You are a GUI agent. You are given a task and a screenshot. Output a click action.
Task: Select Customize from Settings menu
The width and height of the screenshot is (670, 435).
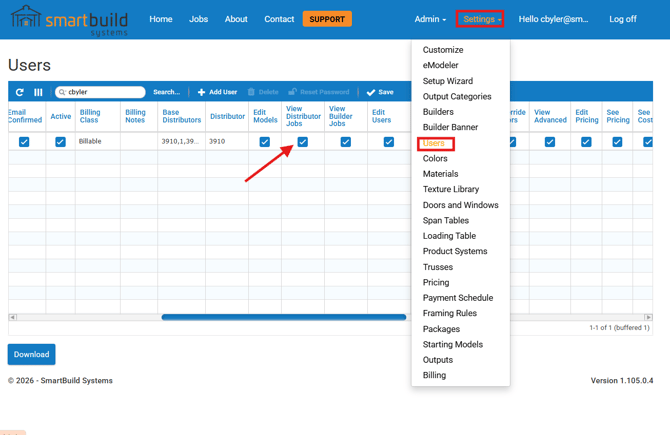pos(443,50)
